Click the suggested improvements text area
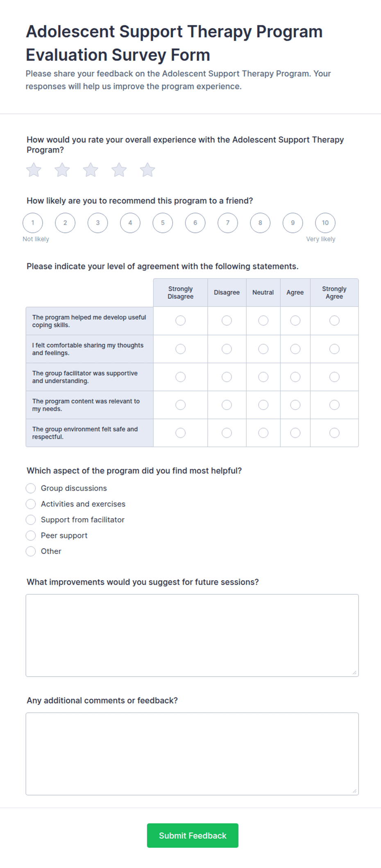Image resolution: width=381 pixels, height=868 pixels. pyautogui.click(x=192, y=636)
